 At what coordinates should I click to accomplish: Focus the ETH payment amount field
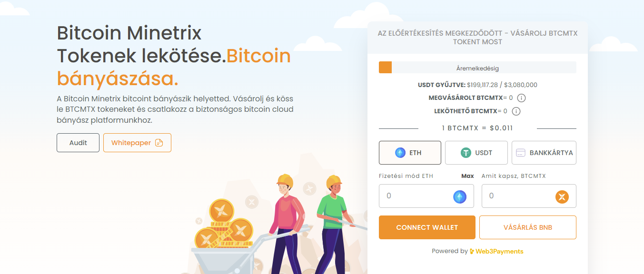pos(426,196)
